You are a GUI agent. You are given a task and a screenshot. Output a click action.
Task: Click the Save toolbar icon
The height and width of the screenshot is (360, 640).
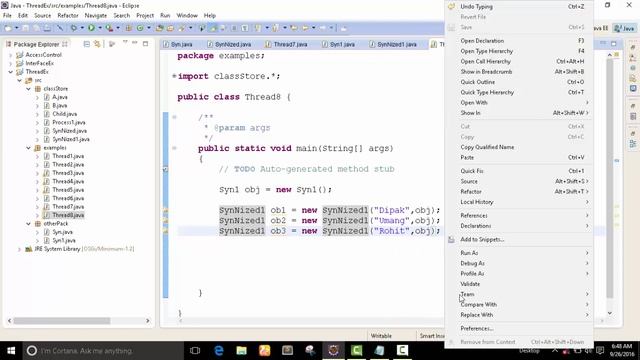click(x=25, y=28)
